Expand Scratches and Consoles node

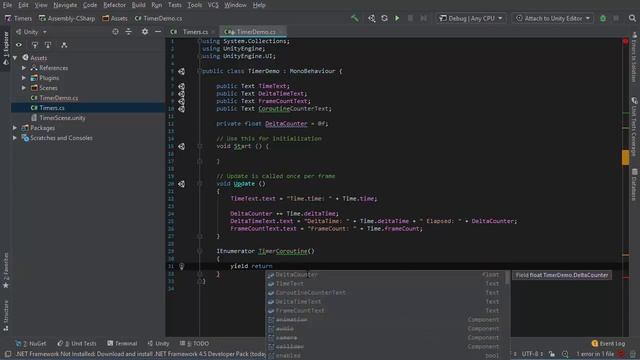tap(15, 138)
